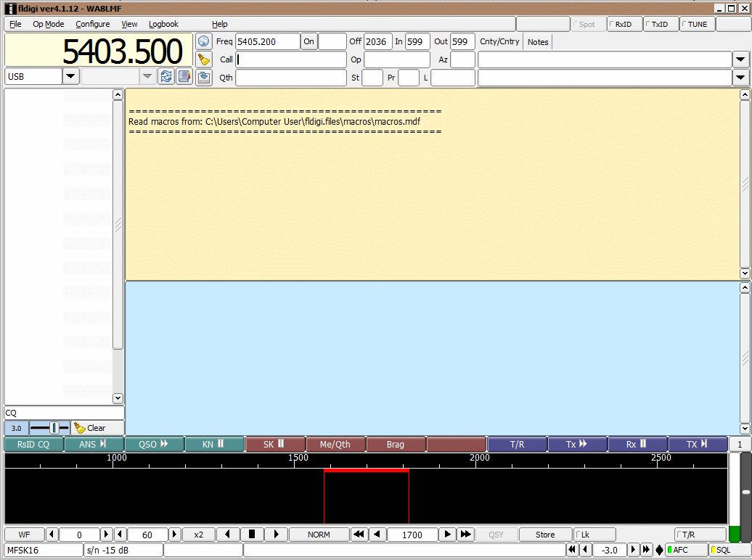752x560 pixels.
Task: Toggle the T/R checkbox at bottom right
Action: 700,534
